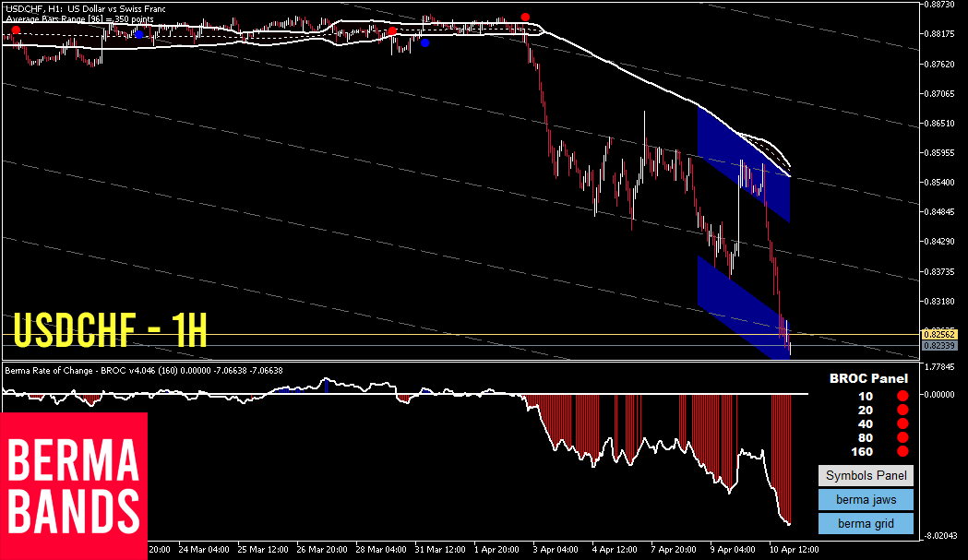The height and width of the screenshot is (560, 968).
Task: Click the blue signal dot near 24 Mar candles
Action: coord(139,34)
